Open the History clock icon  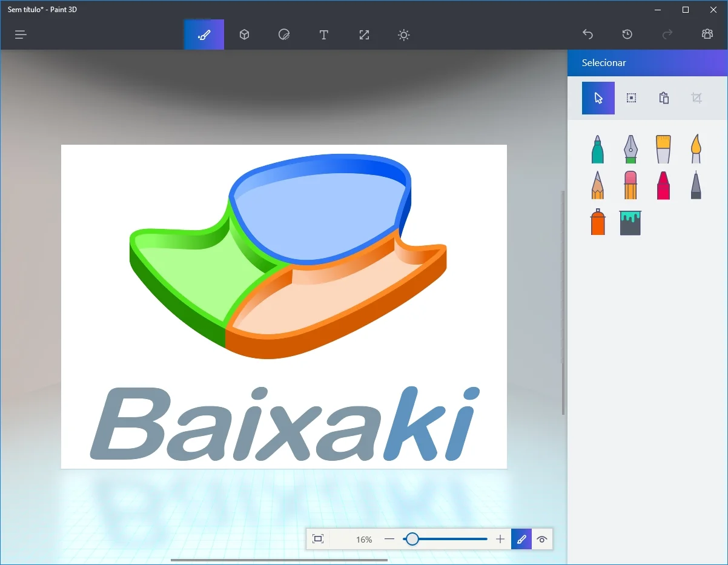627,35
